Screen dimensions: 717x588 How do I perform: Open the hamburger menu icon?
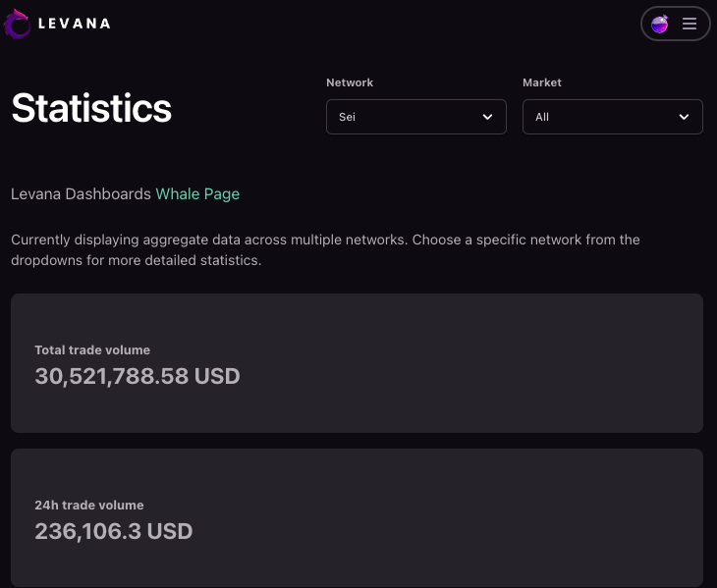click(689, 24)
